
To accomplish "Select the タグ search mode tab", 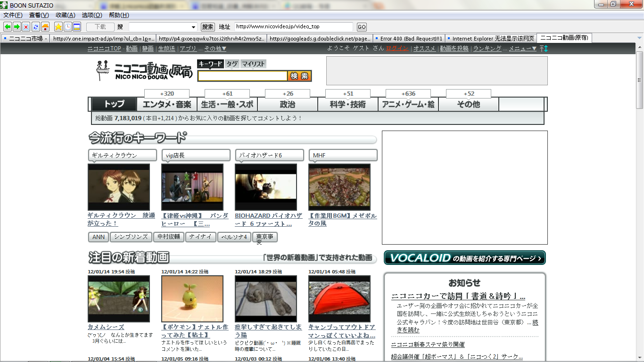I will pyautogui.click(x=232, y=64).
